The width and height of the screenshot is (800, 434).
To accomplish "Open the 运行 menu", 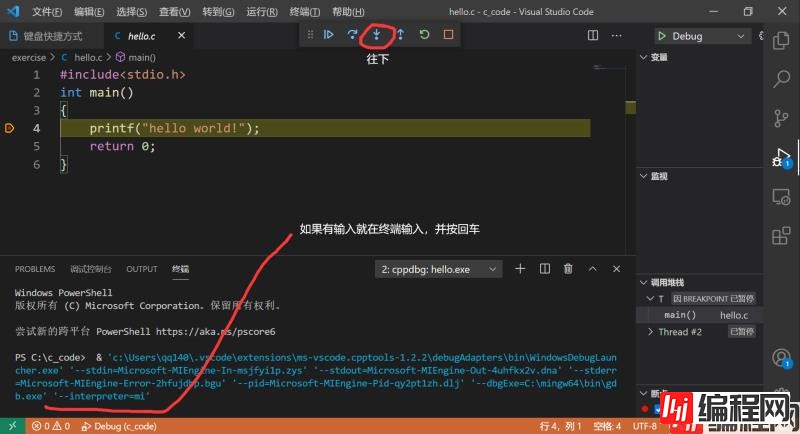I will click(x=262, y=12).
